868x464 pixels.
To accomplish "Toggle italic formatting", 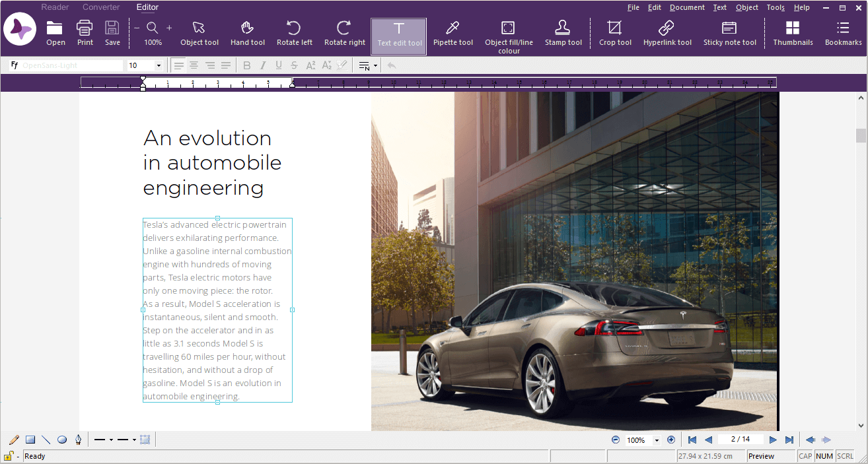I will pos(263,65).
